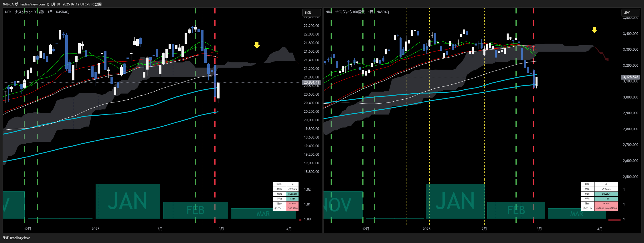This screenshot has height=243, width=644.
Task: Select the FEB seasonality box in USD chart
Action: [x=195, y=210]
